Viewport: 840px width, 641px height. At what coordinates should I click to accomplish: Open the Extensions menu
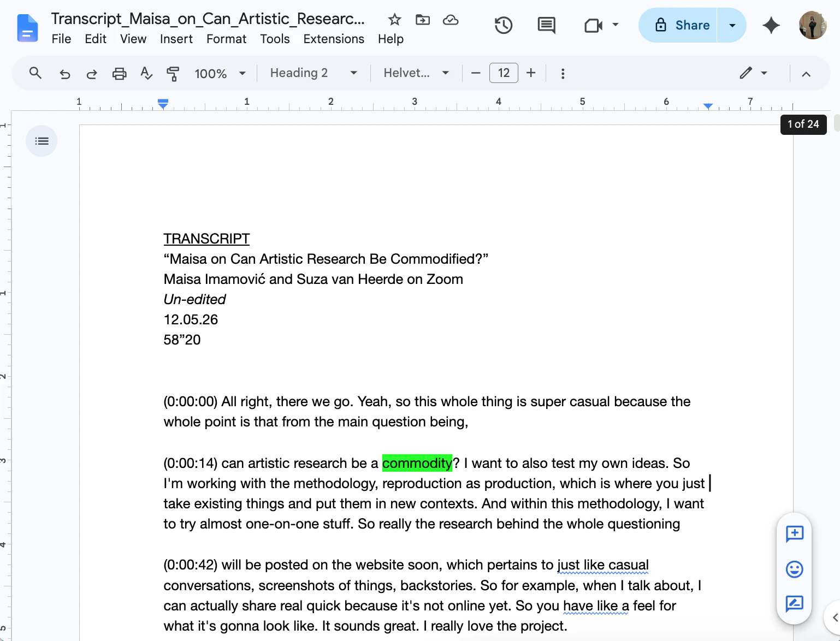[x=334, y=39]
